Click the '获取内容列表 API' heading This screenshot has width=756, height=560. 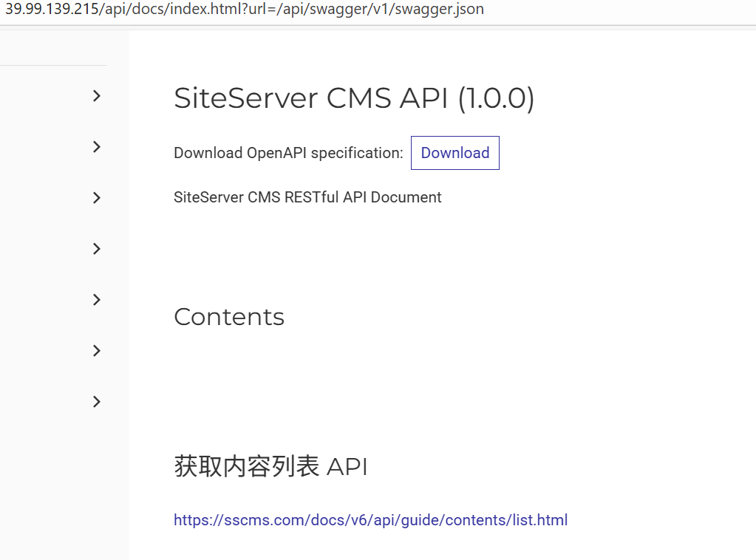coord(270,466)
